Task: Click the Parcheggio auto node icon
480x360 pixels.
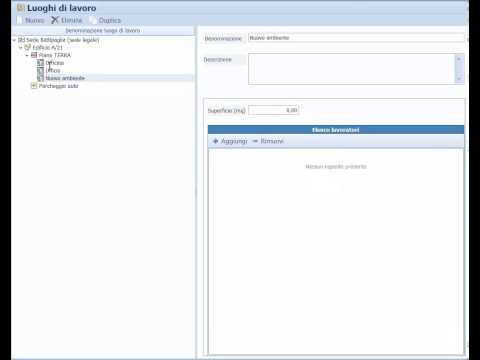Action: coord(34,86)
